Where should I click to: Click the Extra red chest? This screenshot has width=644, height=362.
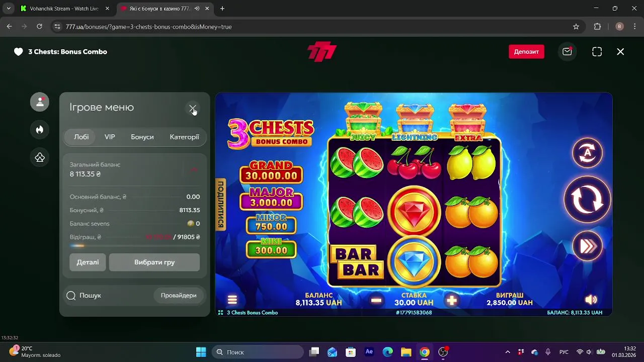(467, 121)
